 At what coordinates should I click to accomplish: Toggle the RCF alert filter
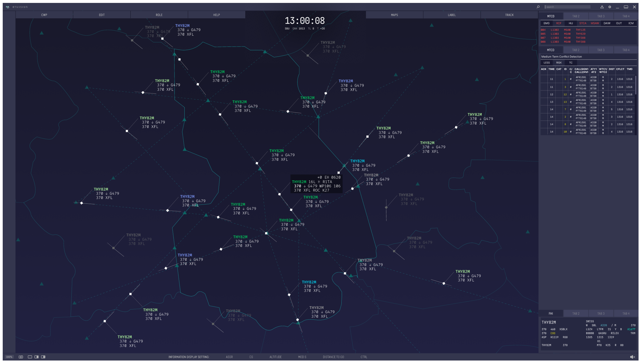coord(559,23)
